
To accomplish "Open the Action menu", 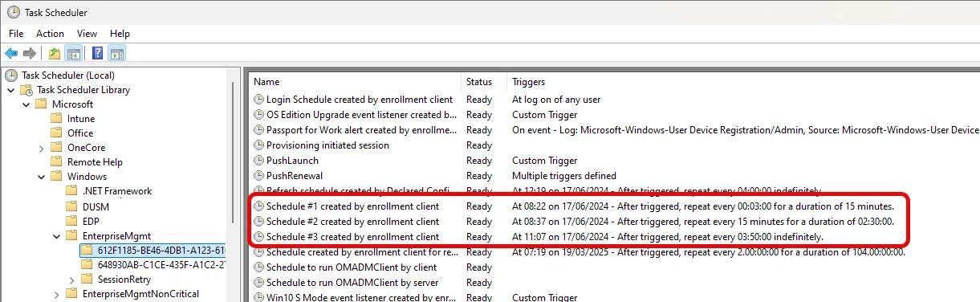I will click(x=50, y=34).
